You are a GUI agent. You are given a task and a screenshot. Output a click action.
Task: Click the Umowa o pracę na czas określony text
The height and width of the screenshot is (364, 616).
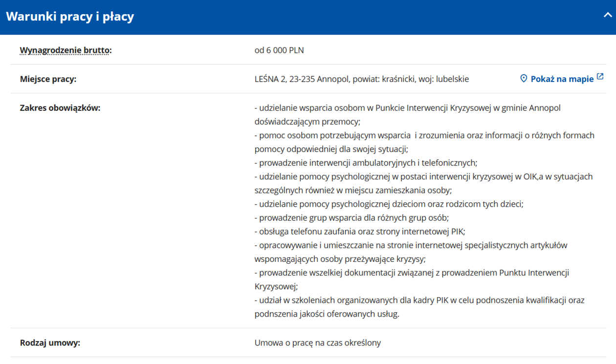(x=317, y=343)
